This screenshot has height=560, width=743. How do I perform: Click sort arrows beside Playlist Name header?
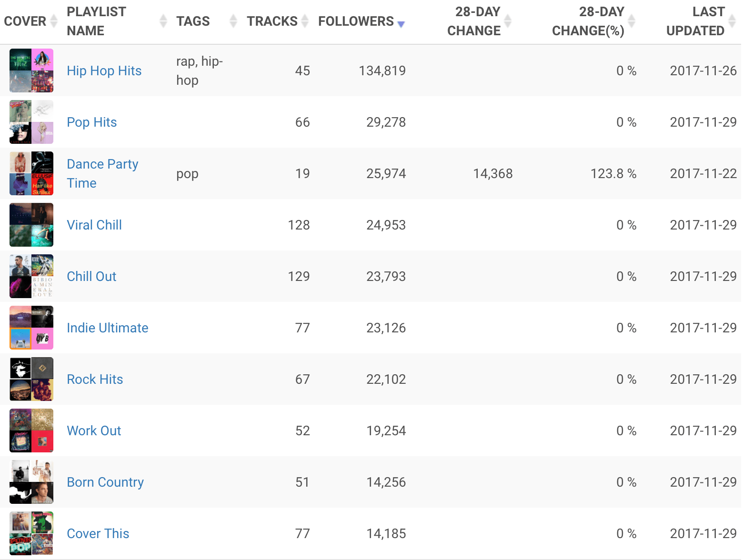163,21
